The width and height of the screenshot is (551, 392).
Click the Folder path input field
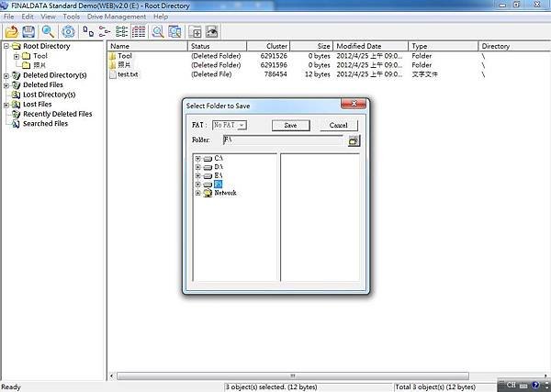[x=283, y=140]
